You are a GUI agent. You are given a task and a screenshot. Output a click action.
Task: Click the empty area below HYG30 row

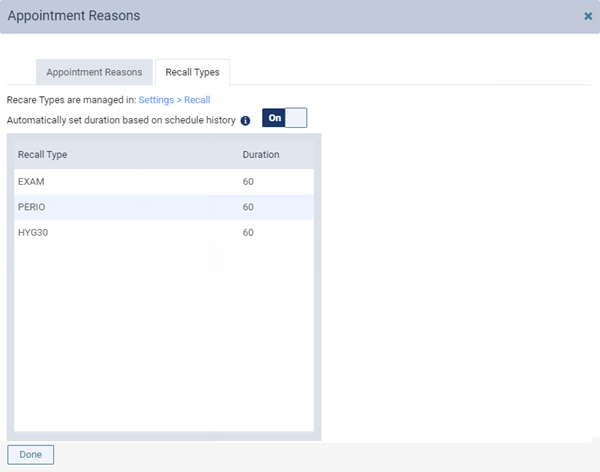(164, 338)
